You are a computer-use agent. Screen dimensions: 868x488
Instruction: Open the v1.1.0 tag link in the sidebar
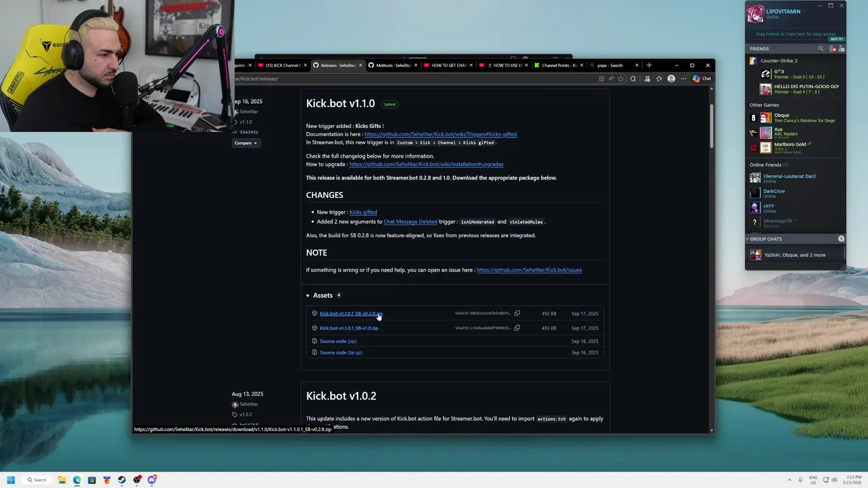[245, 122]
